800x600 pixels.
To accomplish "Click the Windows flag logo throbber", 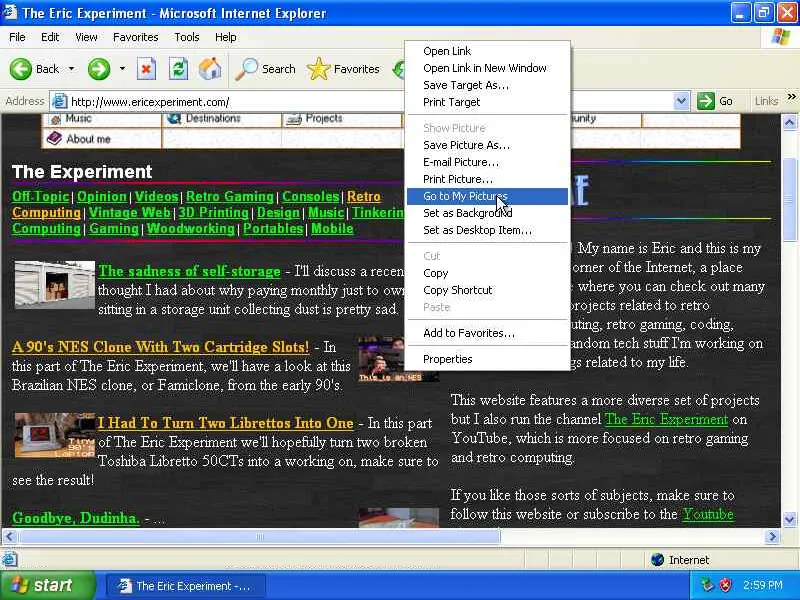I will (x=781, y=37).
